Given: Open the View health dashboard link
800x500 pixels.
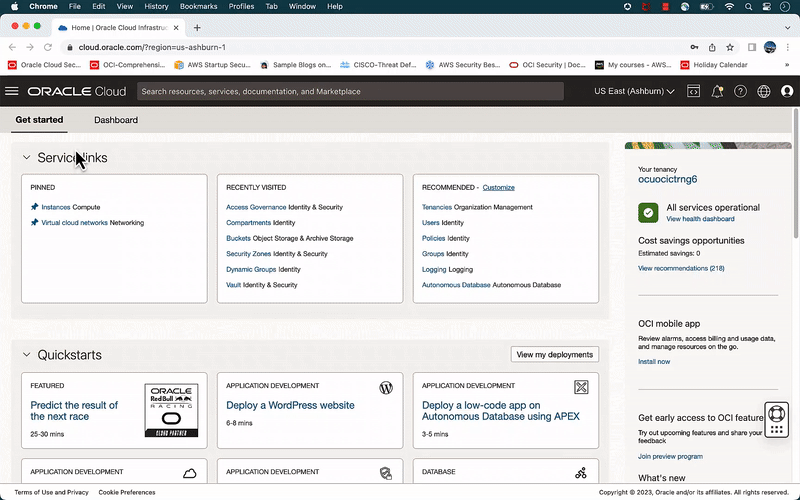Looking at the screenshot, I should tap(700, 219).
